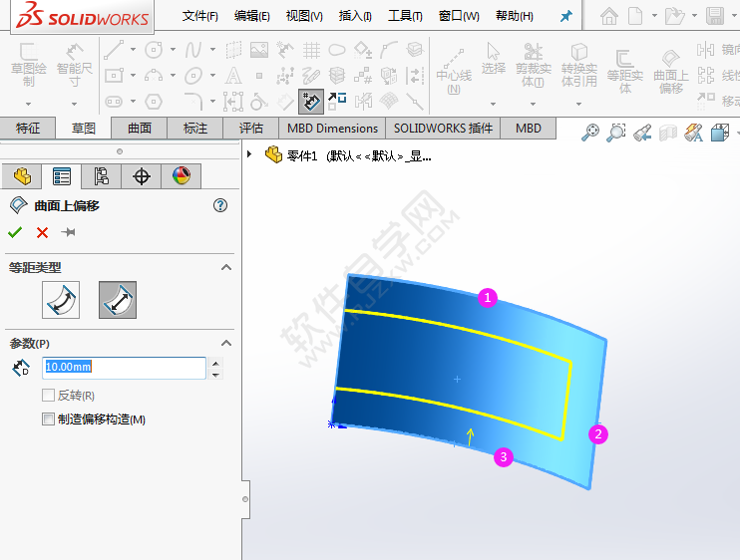The height and width of the screenshot is (560, 740).
Task: Click the highlighted Instant2D toolbar icon
Action: point(311,102)
